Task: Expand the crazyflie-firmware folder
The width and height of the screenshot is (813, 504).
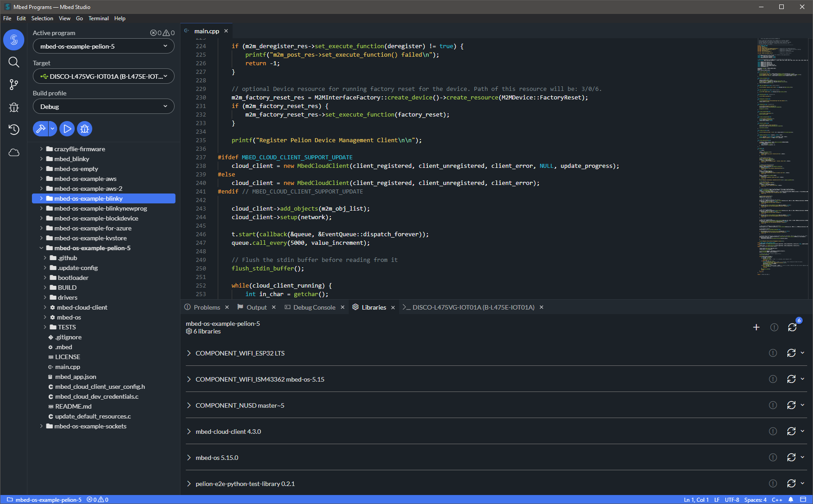Action: [x=41, y=149]
